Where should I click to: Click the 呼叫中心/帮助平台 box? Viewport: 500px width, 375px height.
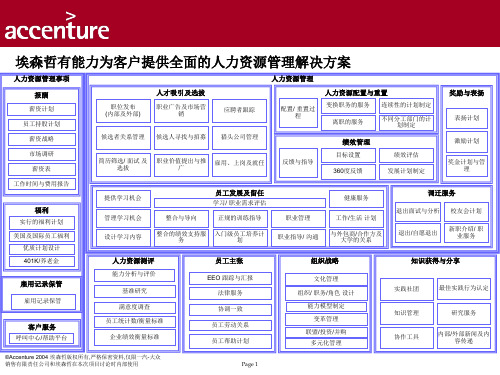[42, 338]
